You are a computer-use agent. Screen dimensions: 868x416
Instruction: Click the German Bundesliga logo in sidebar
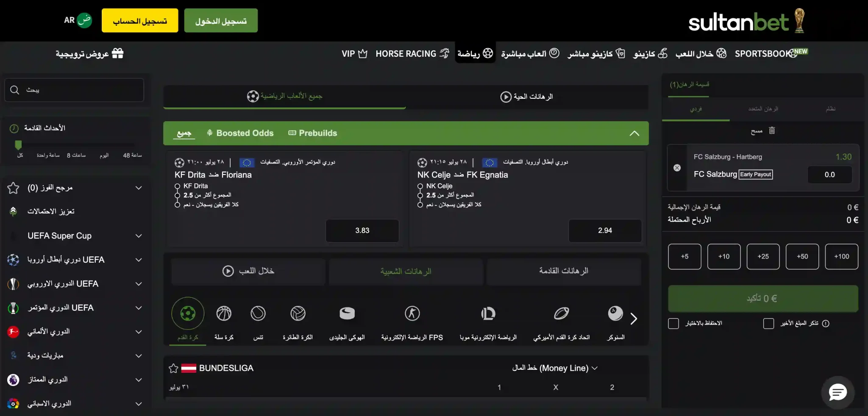pyautogui.click(x=13, y=332)
